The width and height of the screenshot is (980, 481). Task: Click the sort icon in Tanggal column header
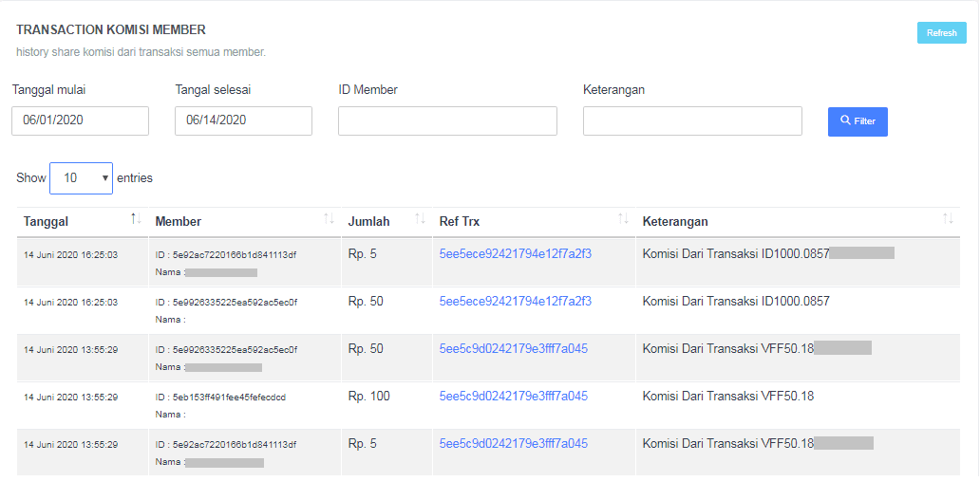pos(136,220)
